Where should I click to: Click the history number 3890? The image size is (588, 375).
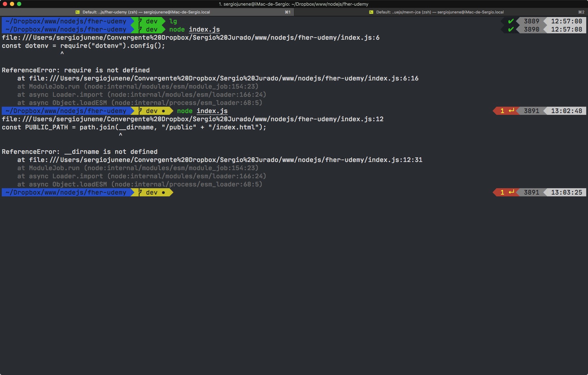pos(532,29)
